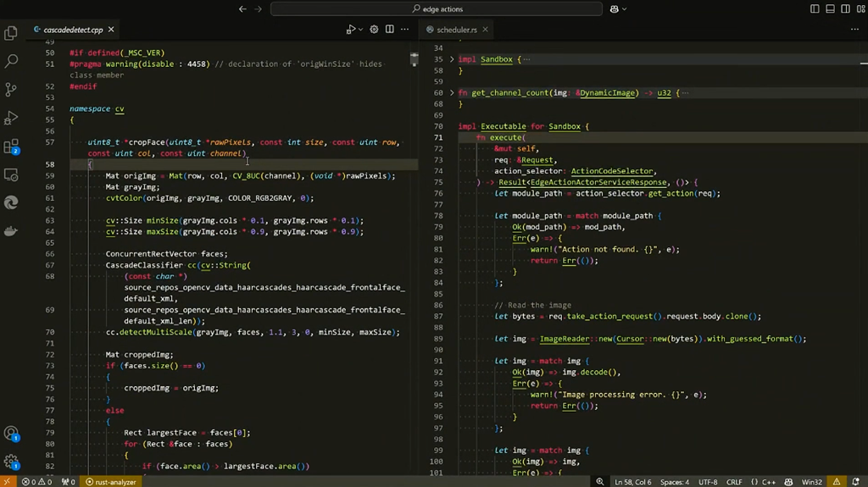The height and width of the screenshot is (487, 868).
Task: Click the CRLF line ending selector
Action: tap(734, 482)
